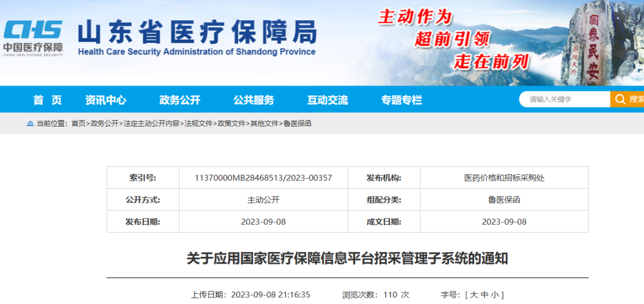644x304 pixels.
Task: Open the 公共服务 navigation menu
Action: click(253, 100)
